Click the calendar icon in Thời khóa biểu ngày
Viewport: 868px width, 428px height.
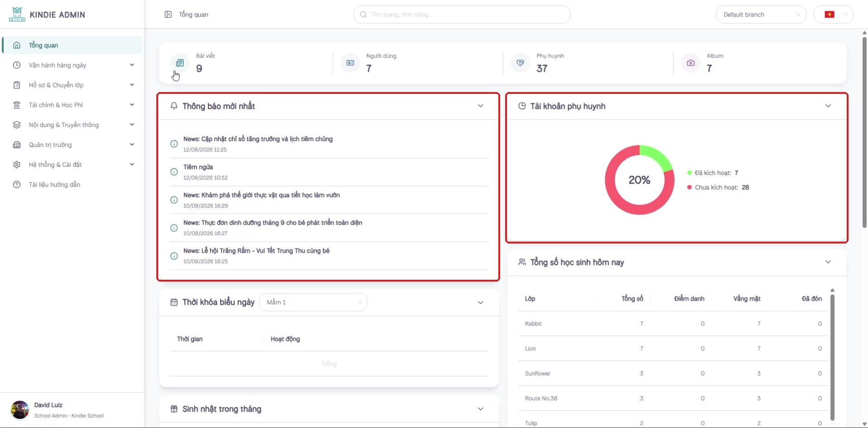[x=174, y=302]
